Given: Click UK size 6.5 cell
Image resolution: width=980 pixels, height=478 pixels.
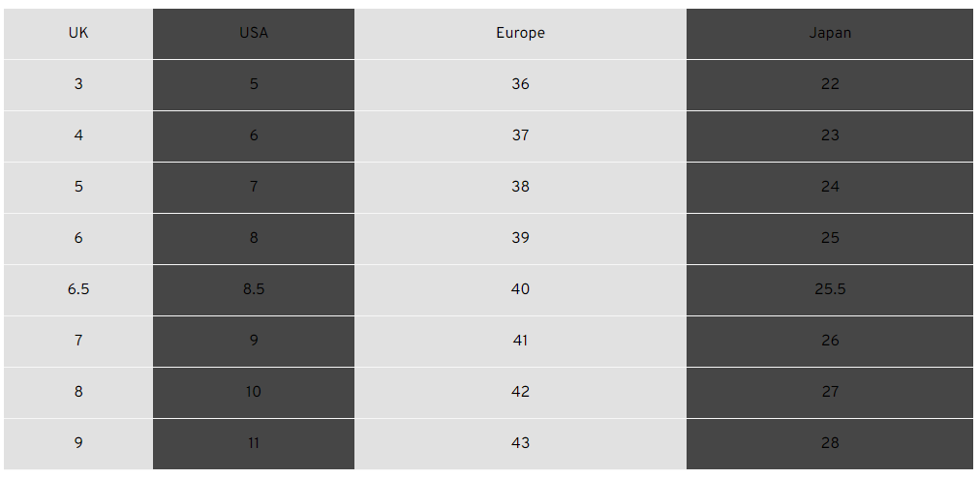Looking at the screenshot, I should (x=78, y=289).
